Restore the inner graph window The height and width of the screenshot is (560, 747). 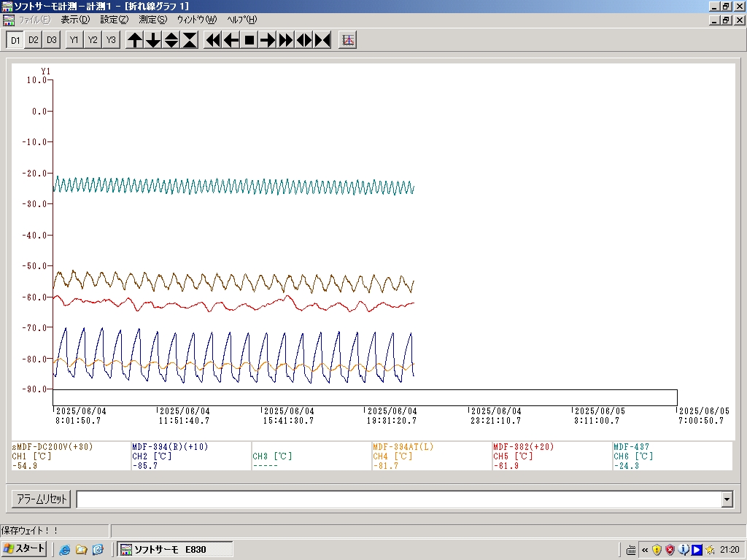(x=726, y=20)
